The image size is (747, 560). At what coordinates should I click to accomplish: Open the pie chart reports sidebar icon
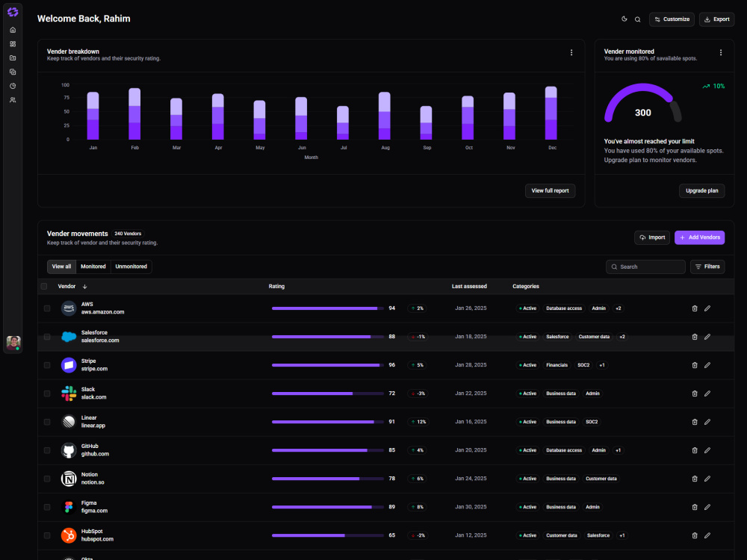coord(13,86)
